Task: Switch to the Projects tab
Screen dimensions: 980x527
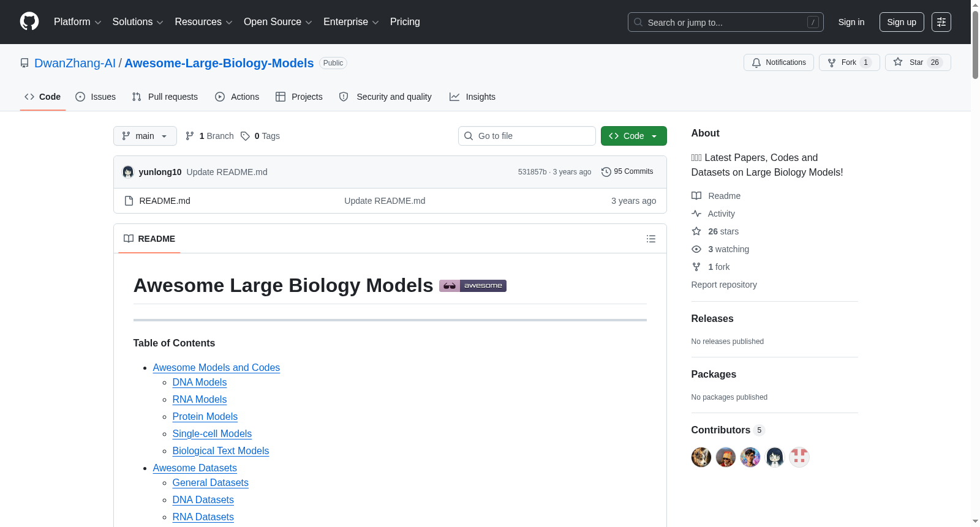Action: coord(299,97)
